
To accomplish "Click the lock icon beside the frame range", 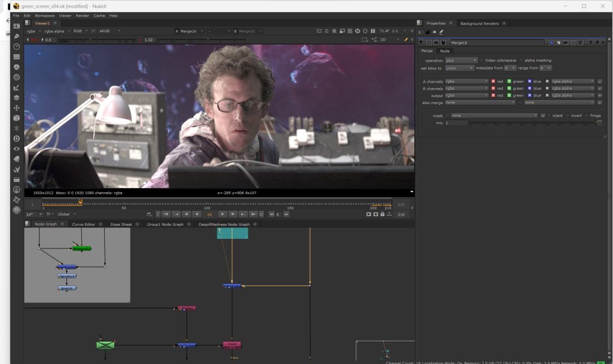I will point(383,214).
